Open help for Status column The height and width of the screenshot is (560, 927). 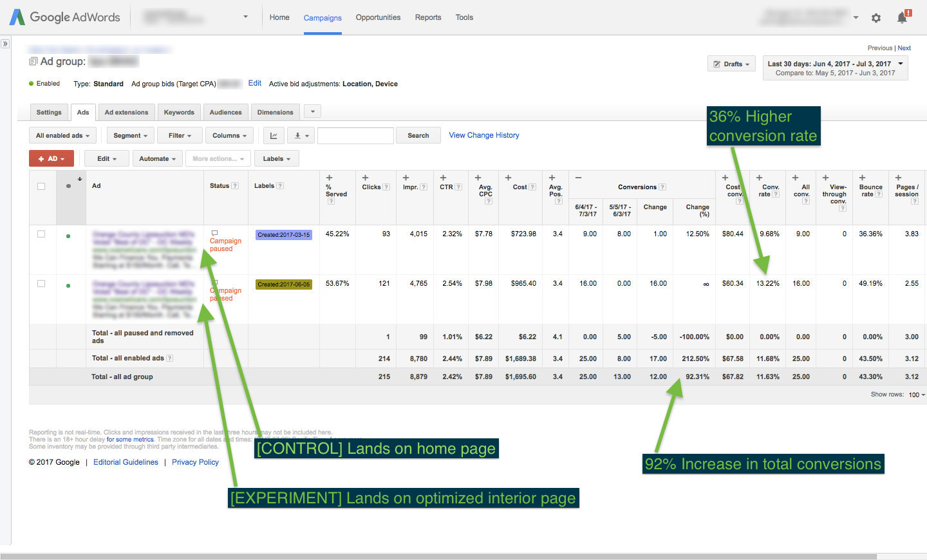point(235,186)
